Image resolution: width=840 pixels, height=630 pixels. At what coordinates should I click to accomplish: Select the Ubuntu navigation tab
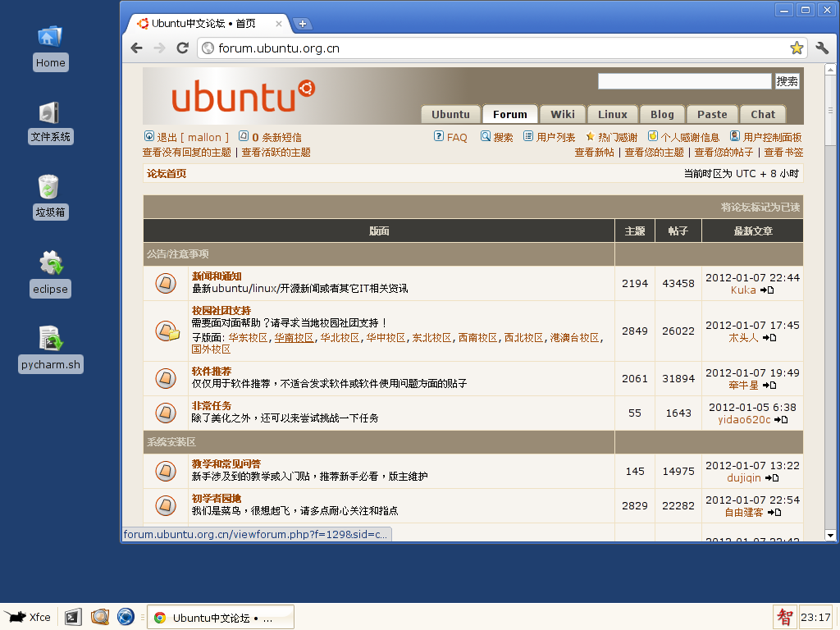pos(450,115)
